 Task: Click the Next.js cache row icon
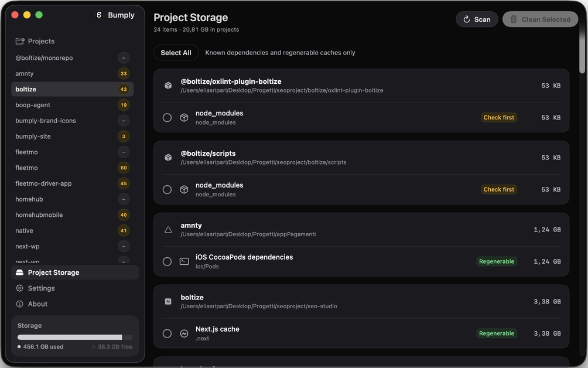coord(184,333)
